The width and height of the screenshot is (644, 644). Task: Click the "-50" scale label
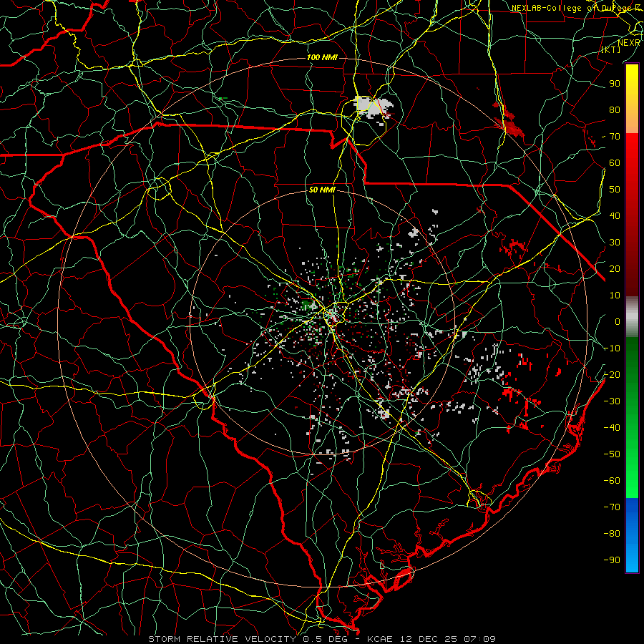(612, 454)
